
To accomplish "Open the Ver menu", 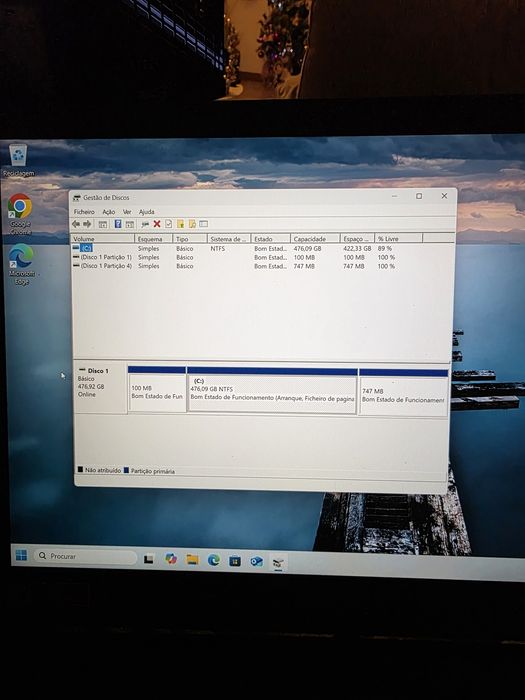I will [127, 212].
